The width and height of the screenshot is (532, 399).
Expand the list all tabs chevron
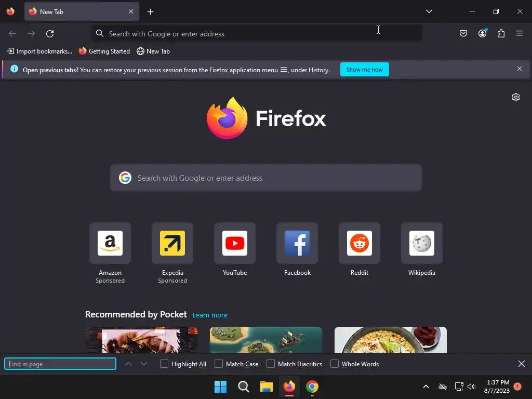pyautogui.click(x=429, y=11)
